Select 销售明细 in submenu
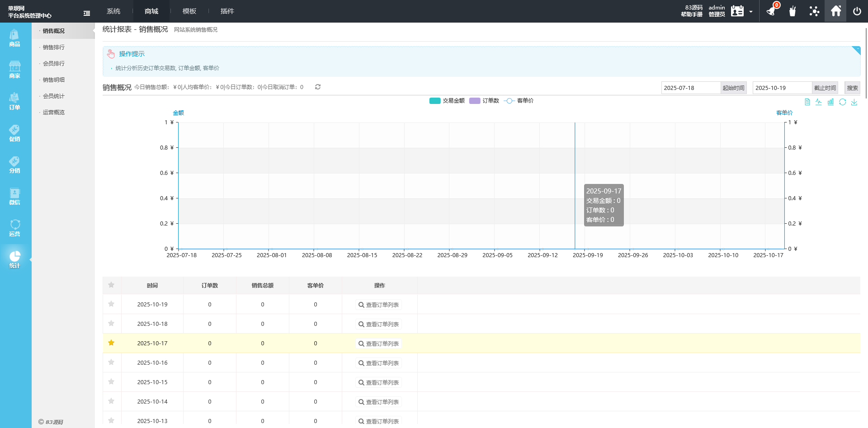Image resolution: width=868 pixels, height=428 pixels. coord(54,80)
